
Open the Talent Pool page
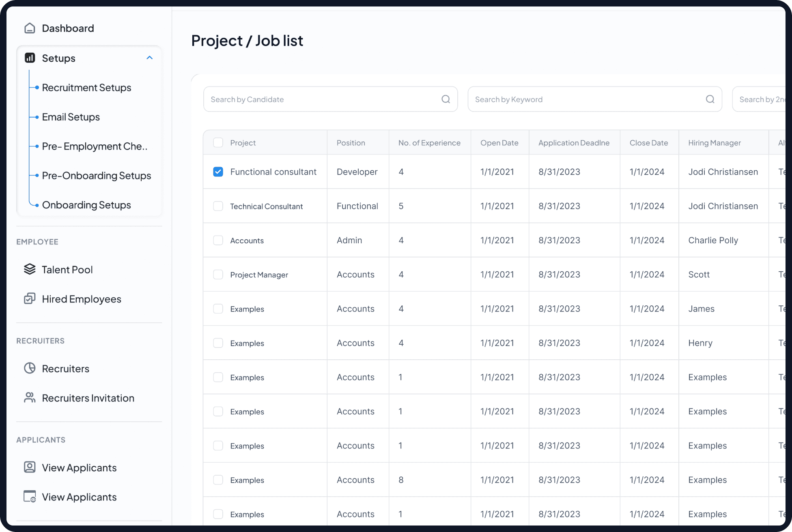pyautogui.click(x=67, y=269)
